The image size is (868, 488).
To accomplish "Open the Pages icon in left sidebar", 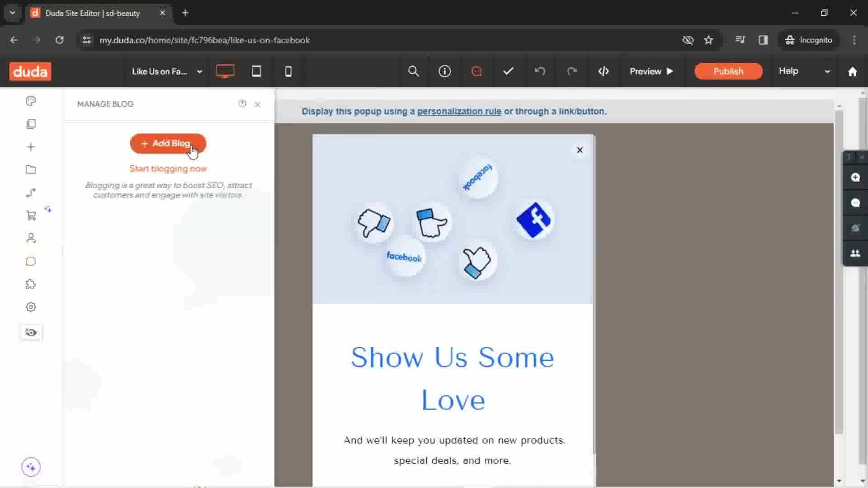I will click(x=31, y=124).
